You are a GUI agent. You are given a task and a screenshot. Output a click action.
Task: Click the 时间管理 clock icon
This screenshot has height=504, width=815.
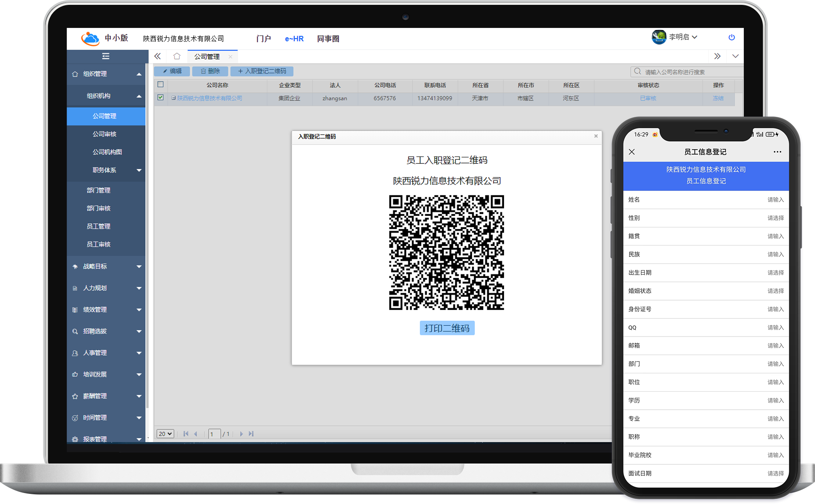[x=75, y=418]
